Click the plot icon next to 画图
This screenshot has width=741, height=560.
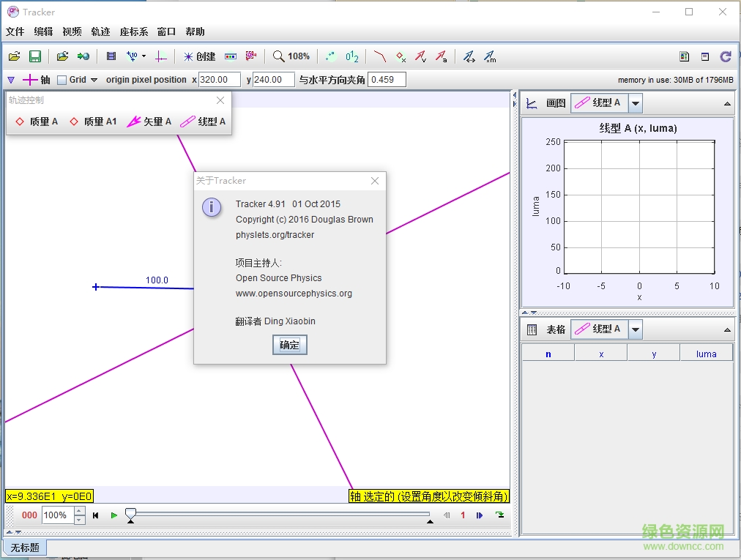pos(532,102)
